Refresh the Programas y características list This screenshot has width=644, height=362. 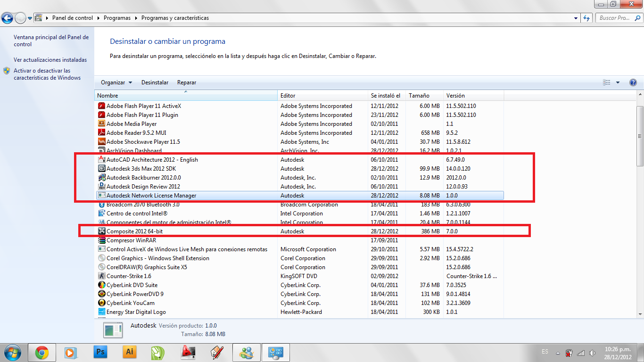tap(587, 18)
